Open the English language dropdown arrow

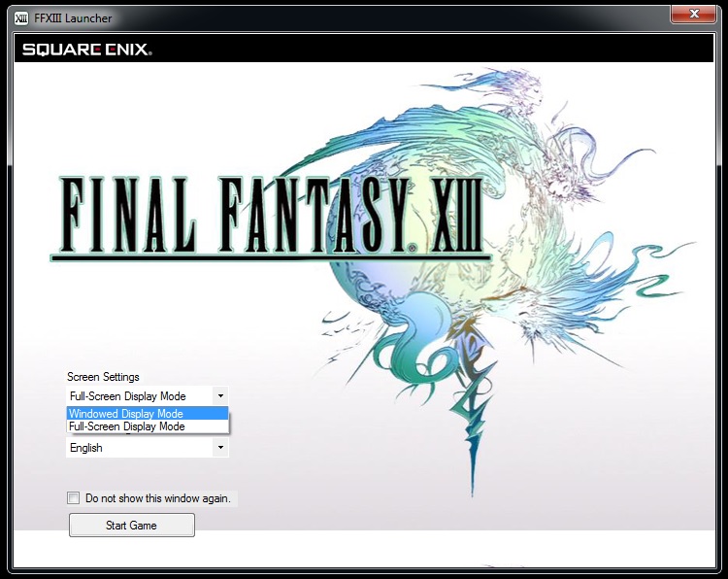click(220, 448)
